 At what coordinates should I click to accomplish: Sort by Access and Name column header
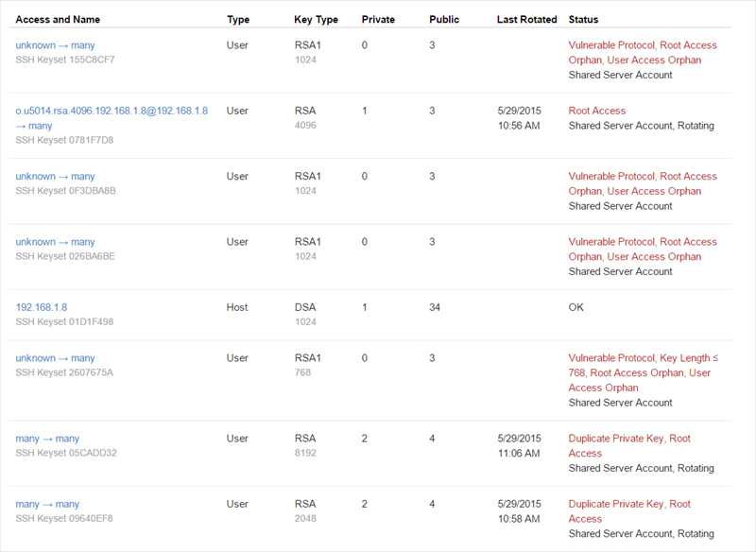[x=58, y=20]
